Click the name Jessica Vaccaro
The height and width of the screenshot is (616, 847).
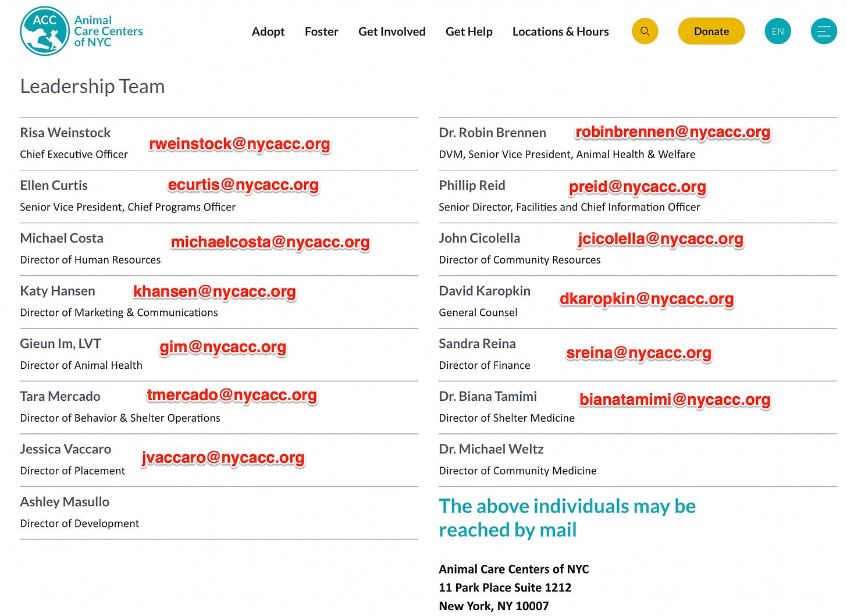click(x=65, y=449)
